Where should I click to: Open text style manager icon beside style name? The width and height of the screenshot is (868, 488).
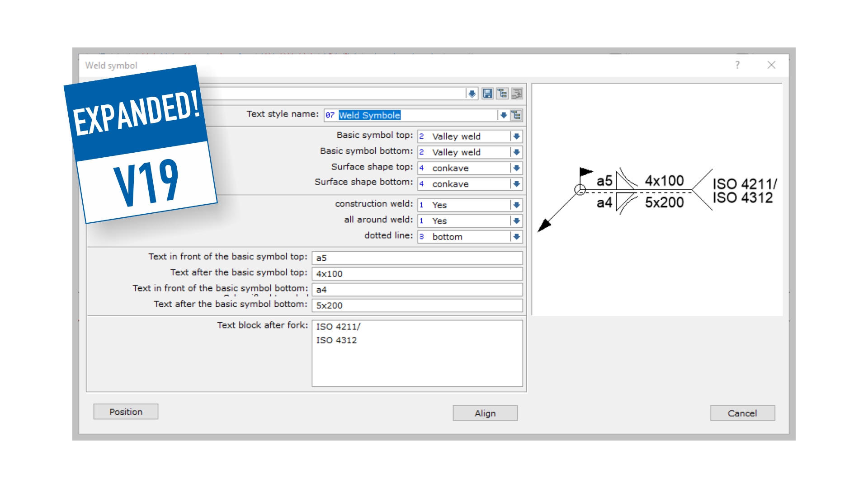[516, 115]
